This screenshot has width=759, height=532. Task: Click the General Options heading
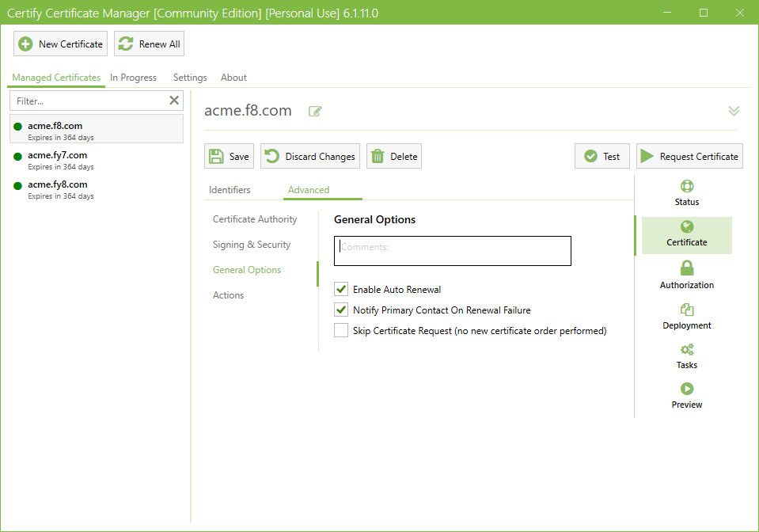[374, 219]
